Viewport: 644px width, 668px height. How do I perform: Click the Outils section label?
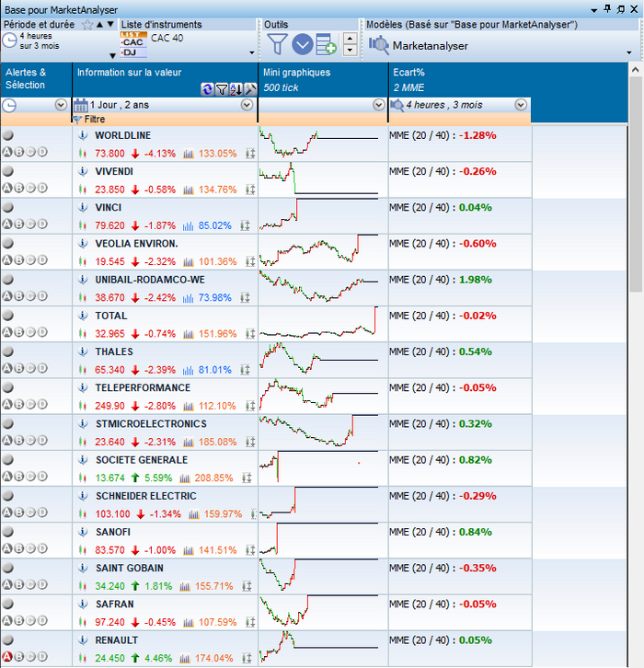click(x=276, y=25)
